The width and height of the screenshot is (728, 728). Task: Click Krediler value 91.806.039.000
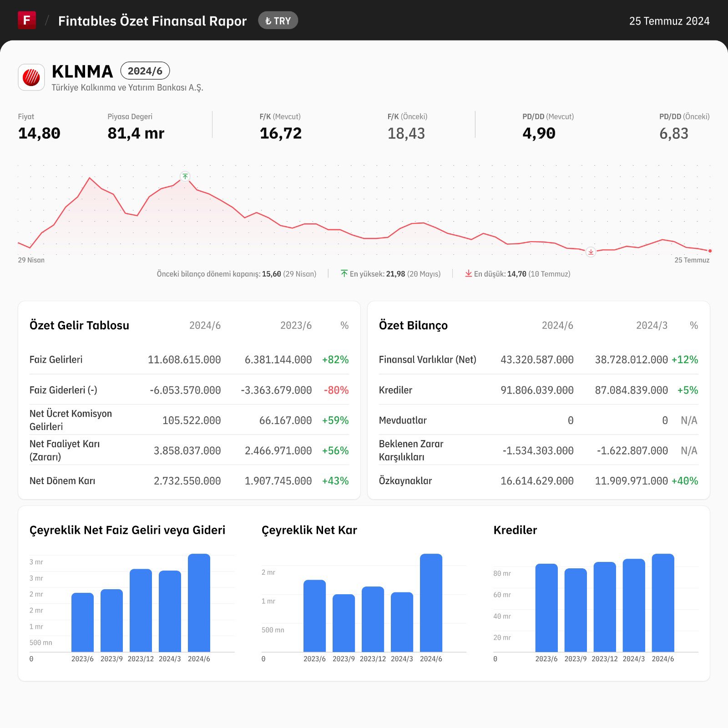(537, 390)
